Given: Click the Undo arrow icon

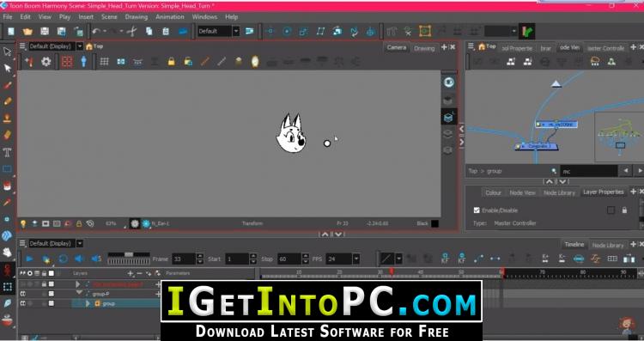Looking at the screenshot, I should tap(96, 31).
